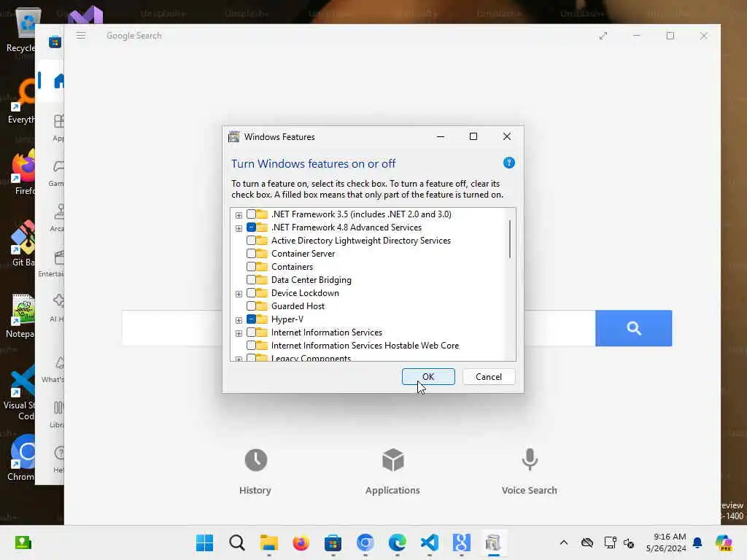
Task: Open Microsoft Store from taskbar
Action: click(x=333, y=542)
